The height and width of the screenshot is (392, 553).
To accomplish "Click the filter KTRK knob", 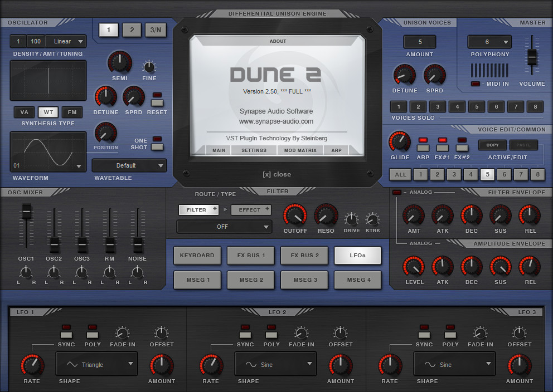I will pos(372,219).
